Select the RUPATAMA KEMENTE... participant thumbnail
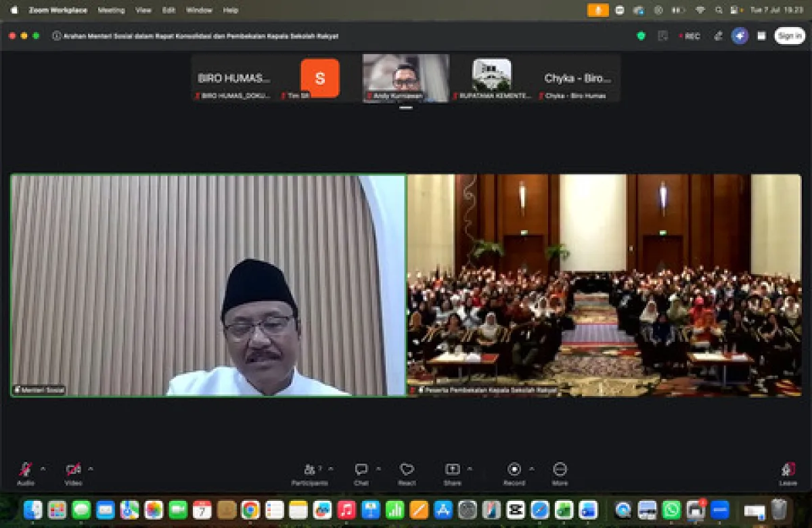Image resolution: width=812 pixels, height=528 pixels. point(492,79)
